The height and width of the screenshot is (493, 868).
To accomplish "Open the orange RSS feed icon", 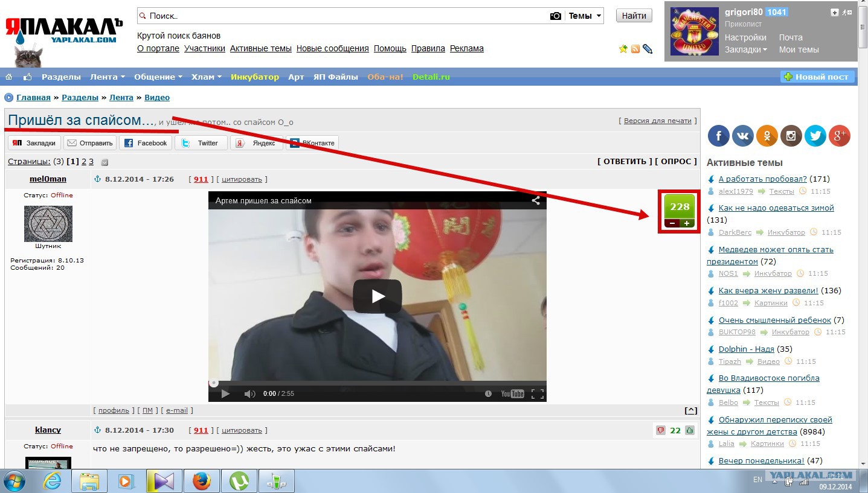I will click(x=635, y=49).
